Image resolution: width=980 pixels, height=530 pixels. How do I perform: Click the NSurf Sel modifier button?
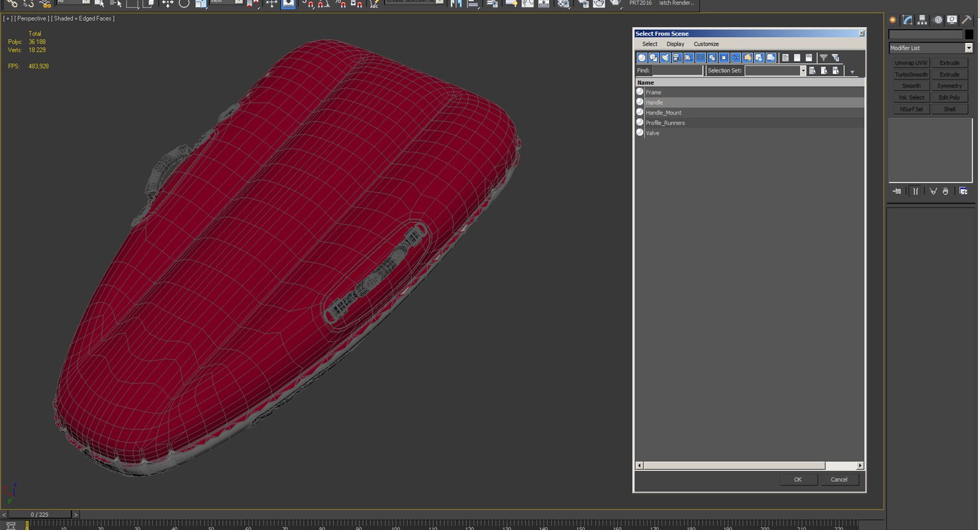[x=911, y=109]
